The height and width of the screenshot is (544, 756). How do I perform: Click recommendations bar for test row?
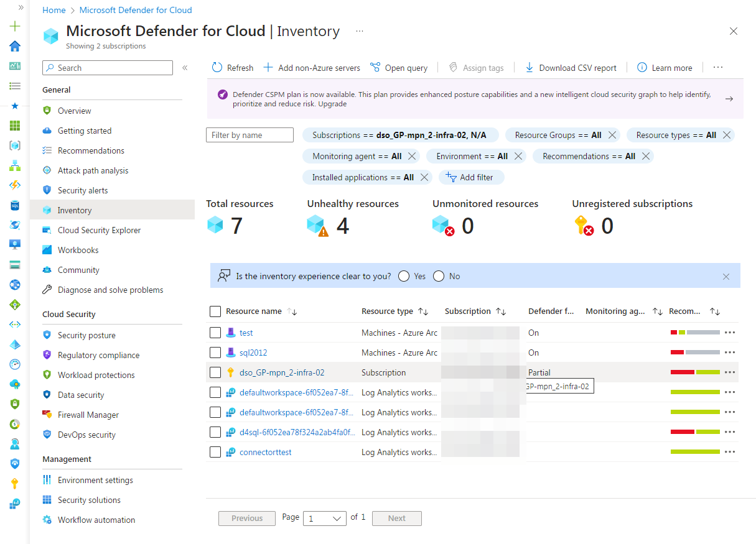pyautogui.click(x=695, y=333)
